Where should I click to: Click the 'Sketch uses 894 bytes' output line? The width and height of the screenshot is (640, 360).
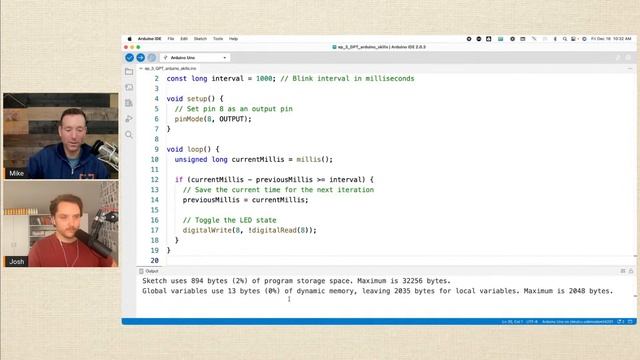click(x=296, y=281)
